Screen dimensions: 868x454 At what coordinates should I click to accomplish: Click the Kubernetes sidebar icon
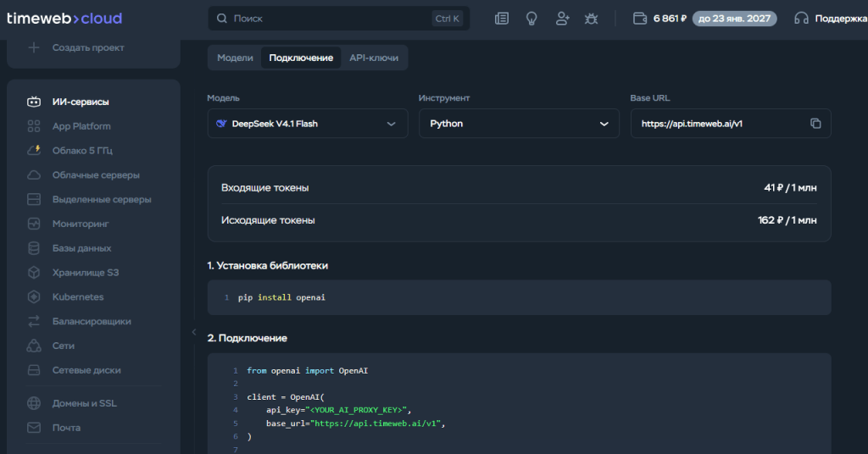pyautogui.click(x=34, y=297)
